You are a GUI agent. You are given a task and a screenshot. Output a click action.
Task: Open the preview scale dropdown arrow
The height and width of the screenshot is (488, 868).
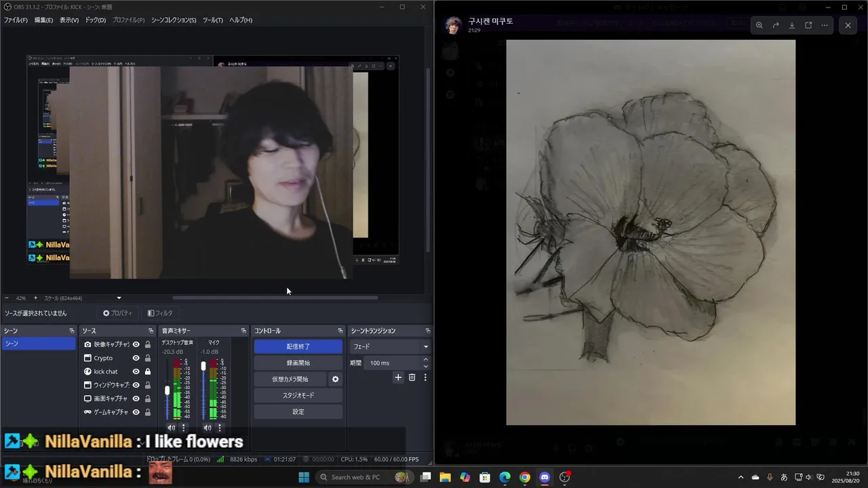click(x=119, y=298)
